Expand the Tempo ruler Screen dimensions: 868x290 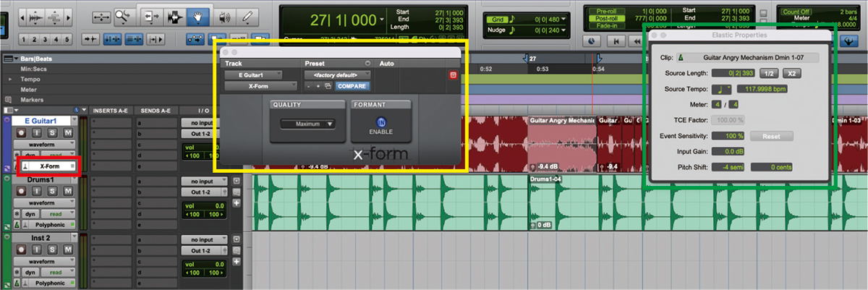click(10, 79)
